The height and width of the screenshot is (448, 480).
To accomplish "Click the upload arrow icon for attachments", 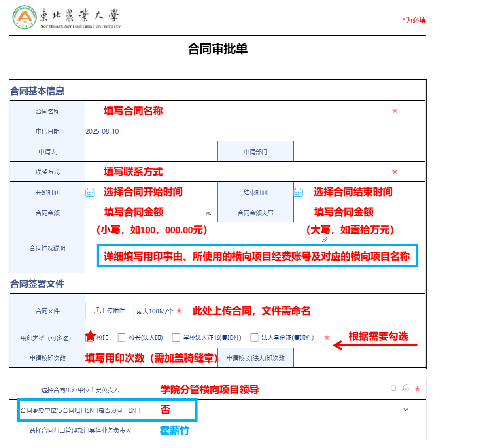I will (97, 310).
